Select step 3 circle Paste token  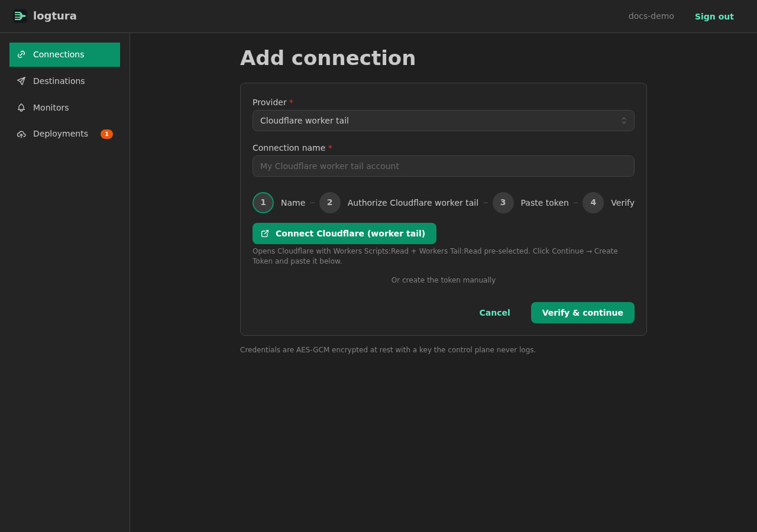click(503, 203)
